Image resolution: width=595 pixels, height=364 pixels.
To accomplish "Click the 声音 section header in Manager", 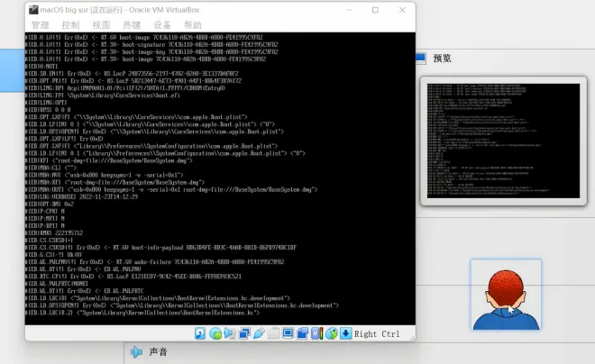I will pos(158,352).
